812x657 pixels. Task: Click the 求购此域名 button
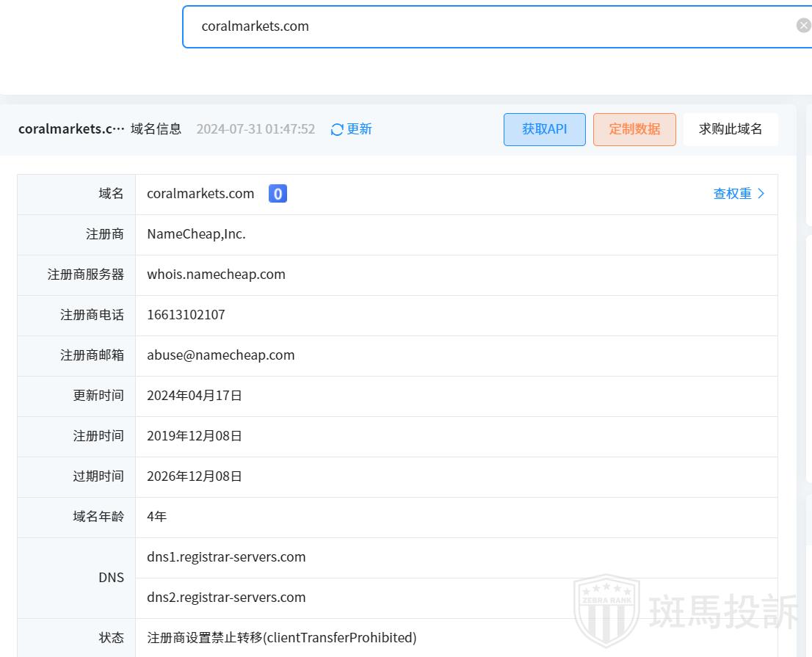730,129
